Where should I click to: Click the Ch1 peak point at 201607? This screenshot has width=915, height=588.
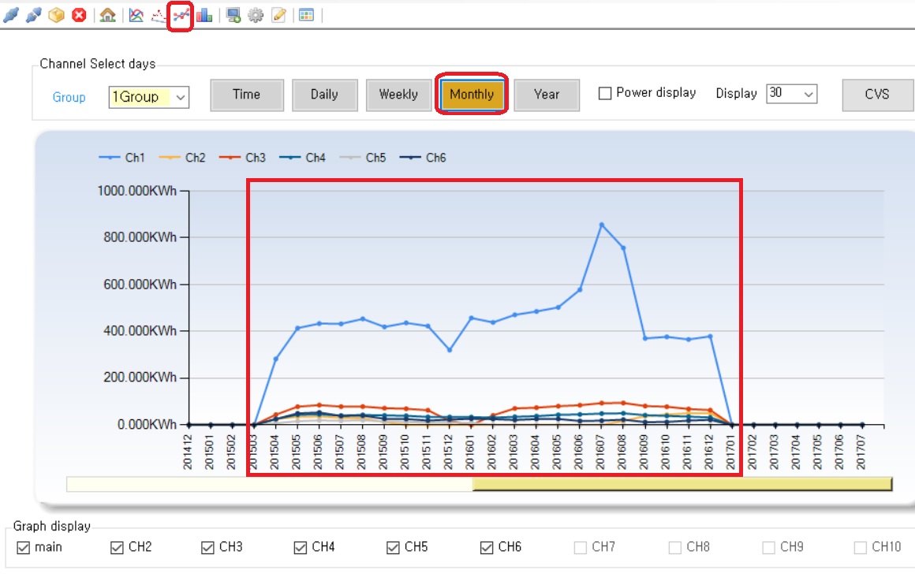coord(602,225)
